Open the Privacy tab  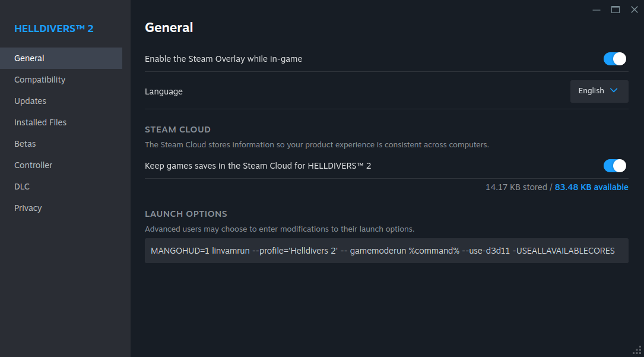coord(61,208)
